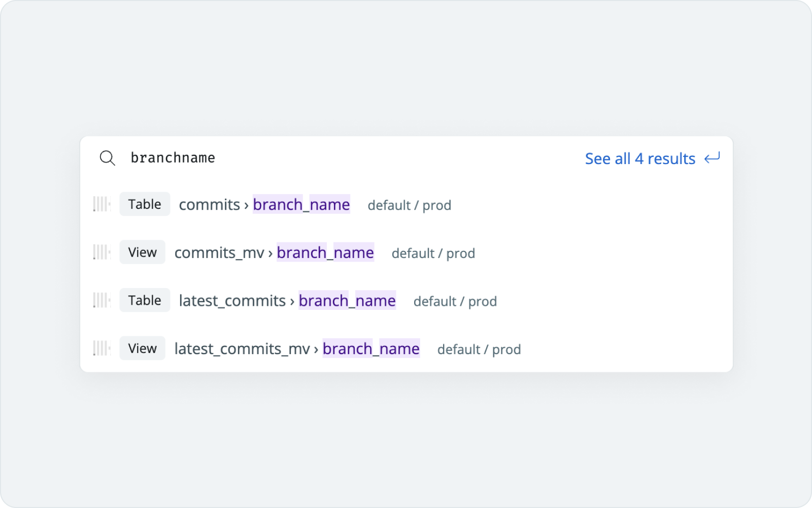Click the search magnifier icon
Viewport: 812px width, 508px height.
pyautogui.click(x=108, y=158)
